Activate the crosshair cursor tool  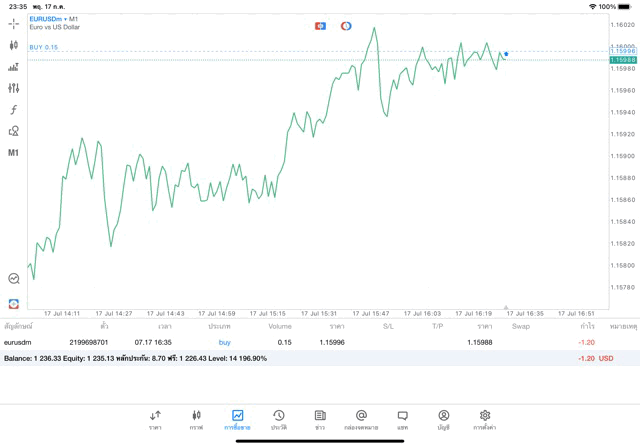tap(13, 23)
